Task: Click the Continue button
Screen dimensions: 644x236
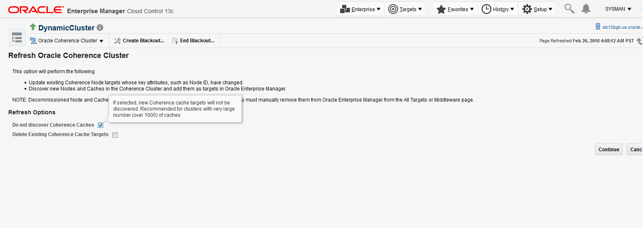Action: tap(609, 149)
